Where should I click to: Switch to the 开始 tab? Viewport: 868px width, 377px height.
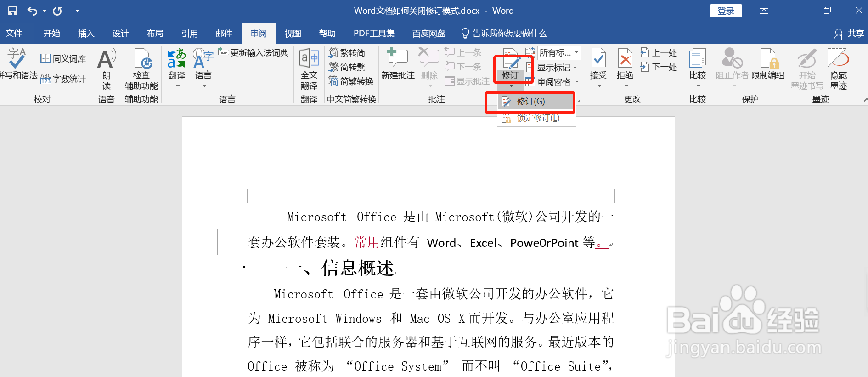click(51, 34)
